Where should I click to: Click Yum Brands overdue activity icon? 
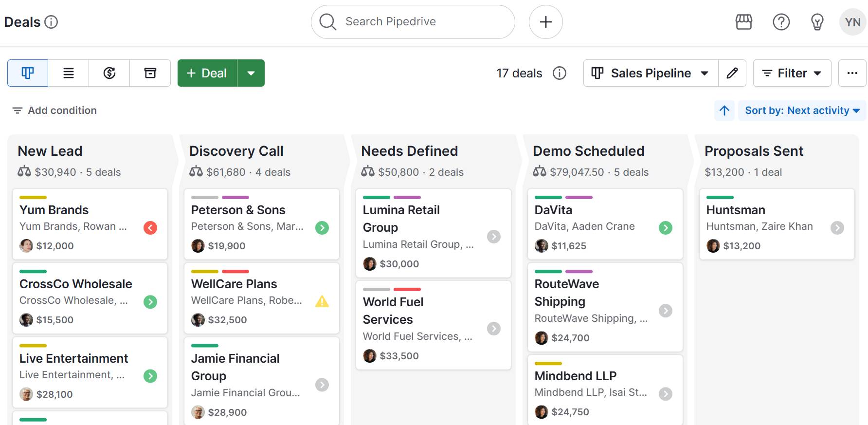150,228
